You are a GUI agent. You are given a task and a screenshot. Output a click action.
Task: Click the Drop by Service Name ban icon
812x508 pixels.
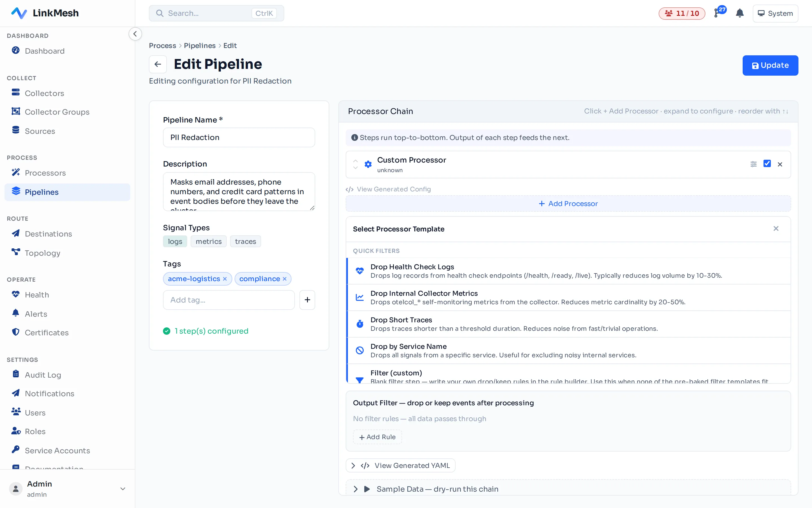point(360,351)
